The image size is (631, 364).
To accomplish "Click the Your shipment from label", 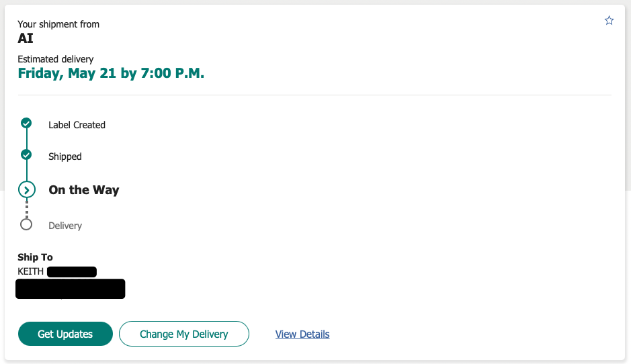I will tap(58, 24).
